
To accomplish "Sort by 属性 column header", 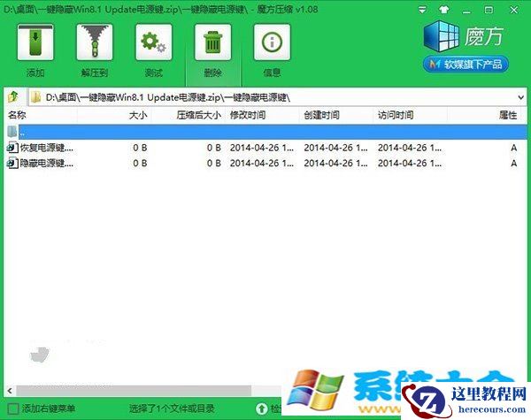I will pos(508,116).
